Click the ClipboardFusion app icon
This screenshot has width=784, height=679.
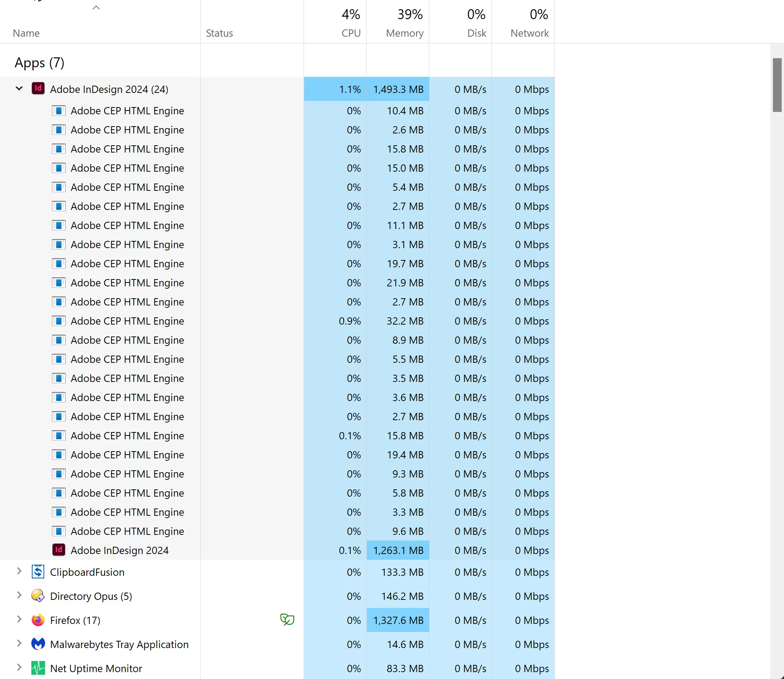coord(38,572)
